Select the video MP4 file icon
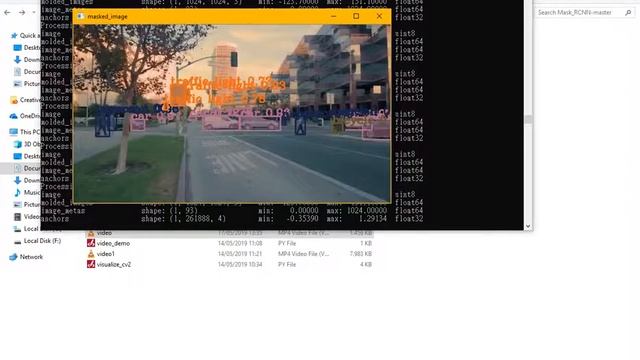Screen dimensions: 640x360 91,233
